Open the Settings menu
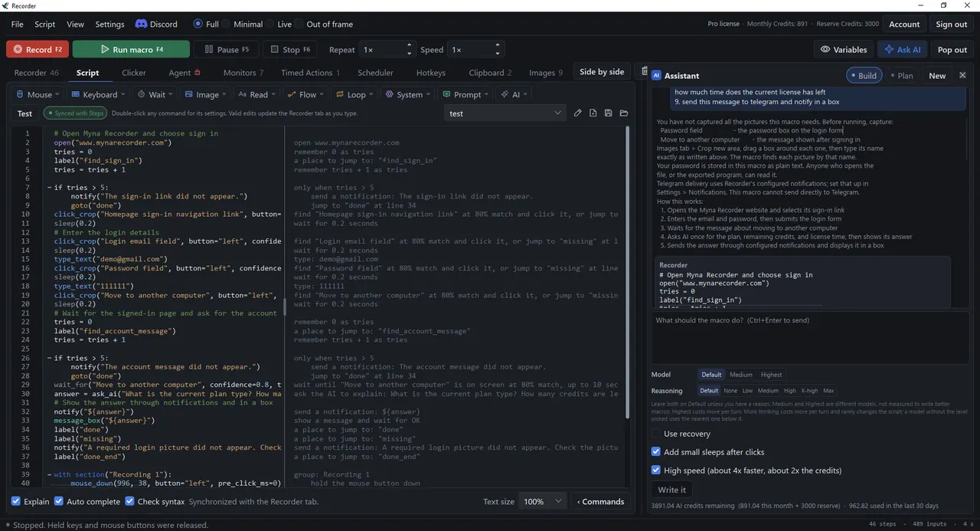This screenshot has width=980, height=531. (109, 24)
